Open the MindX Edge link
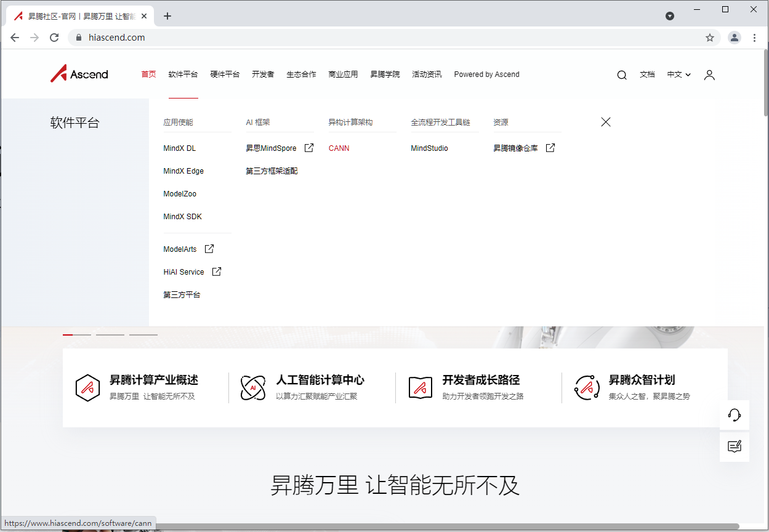 pyautogui.click(x=183, y=171)
